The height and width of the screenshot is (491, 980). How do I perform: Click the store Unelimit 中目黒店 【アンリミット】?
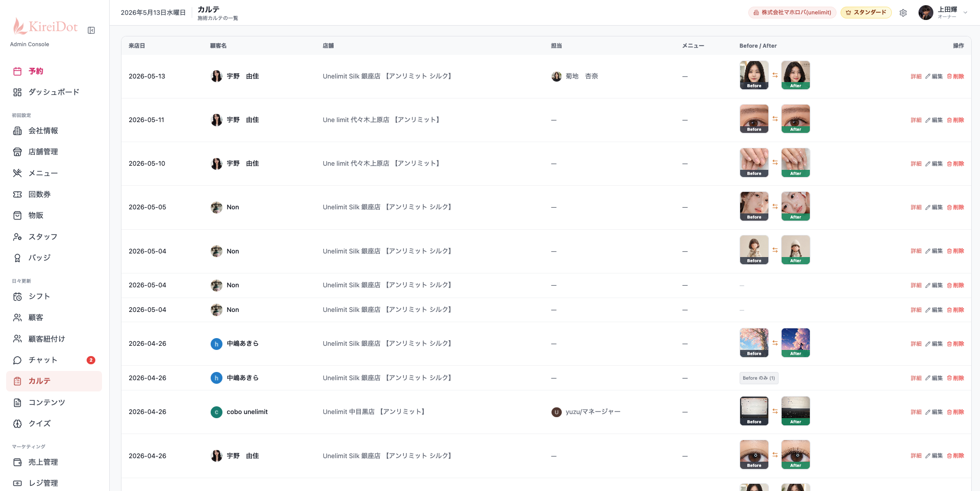(x=375, y=412)
